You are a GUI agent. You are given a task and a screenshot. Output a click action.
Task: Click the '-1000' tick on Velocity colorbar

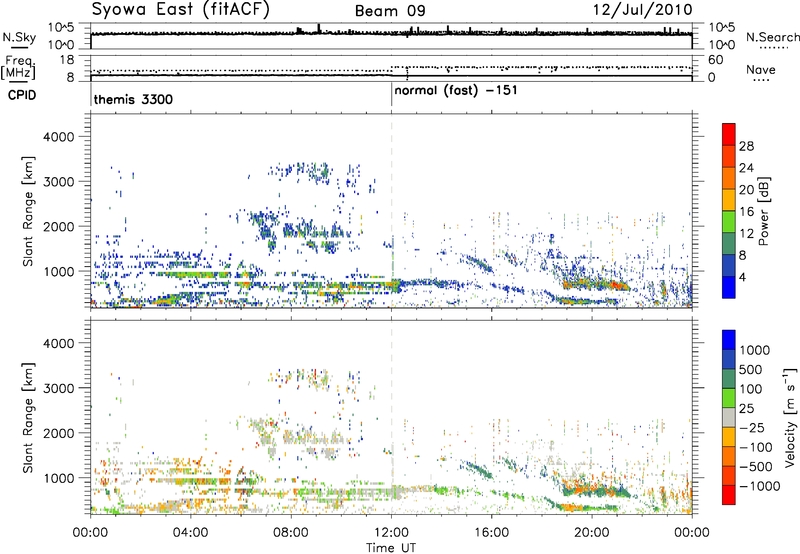coord(759,486)
